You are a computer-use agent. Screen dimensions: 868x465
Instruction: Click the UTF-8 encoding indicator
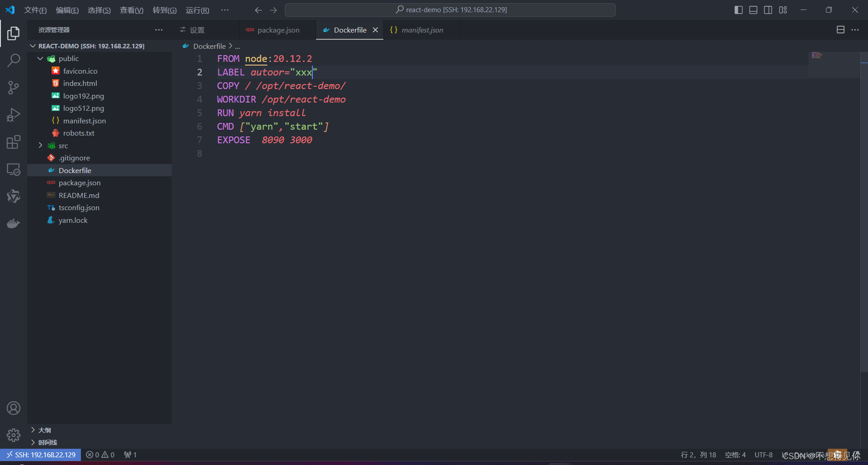tap(763, 455)
